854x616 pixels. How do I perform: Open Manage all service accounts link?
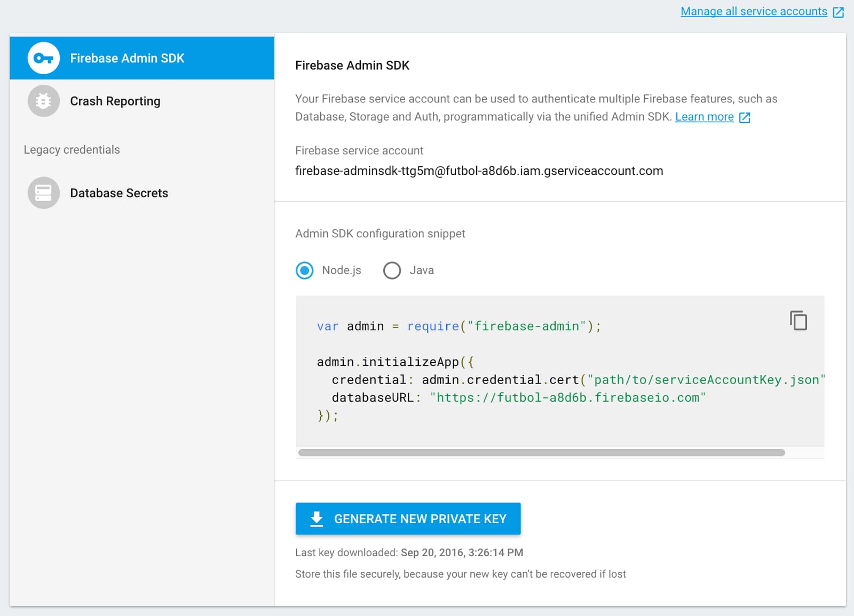point(754,11)
